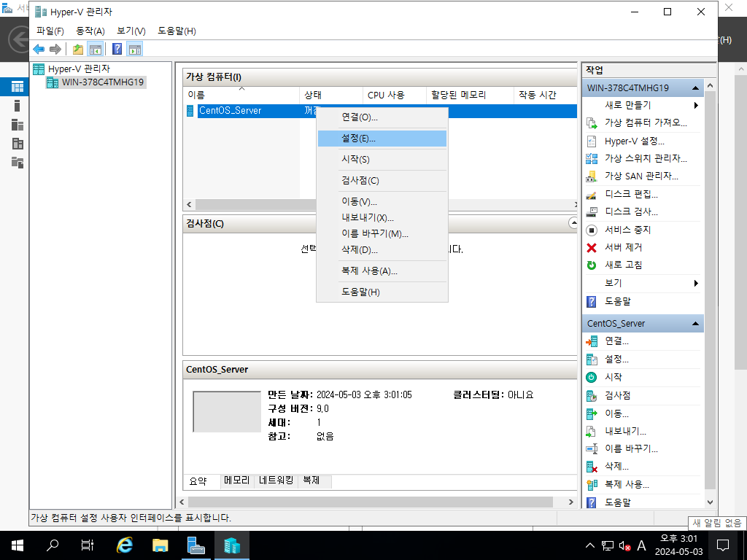Show hidden tray icons chevron
The image size is (747, 560).
click(589, 545)
